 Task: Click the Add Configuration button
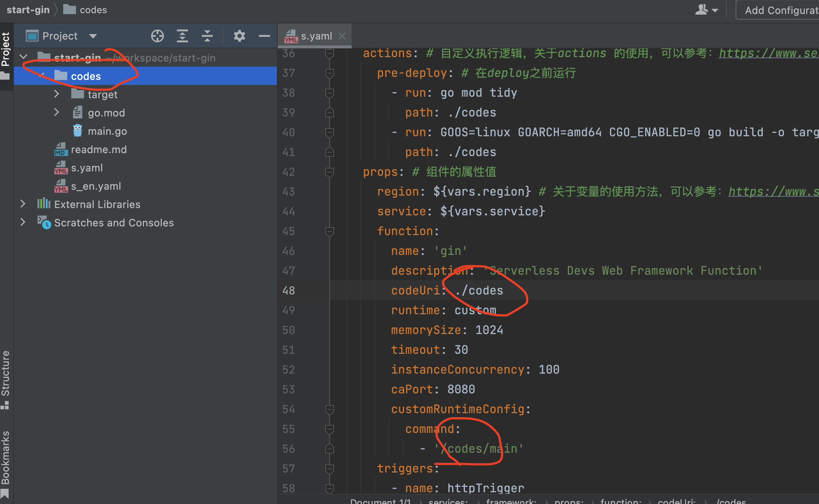(x=777, y=10)
